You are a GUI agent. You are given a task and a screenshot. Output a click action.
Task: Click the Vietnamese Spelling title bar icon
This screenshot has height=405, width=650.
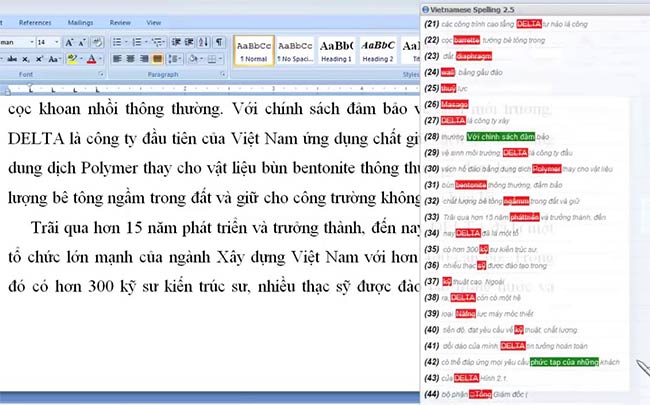pos(425,10)
